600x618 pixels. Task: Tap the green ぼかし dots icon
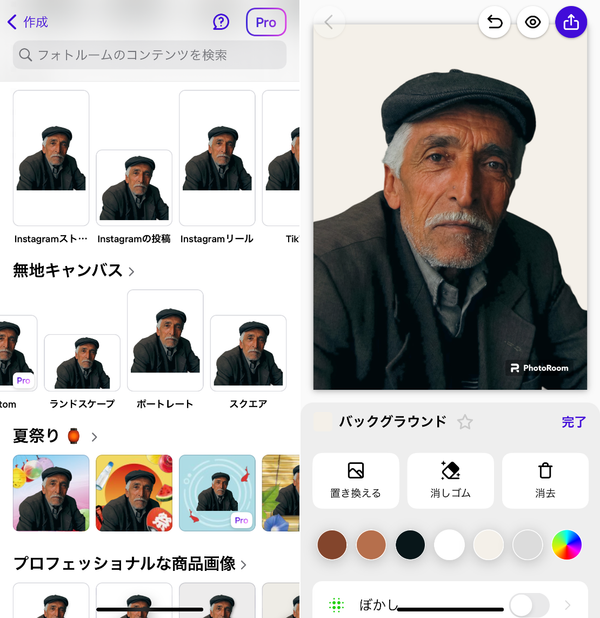coord(336,605)
